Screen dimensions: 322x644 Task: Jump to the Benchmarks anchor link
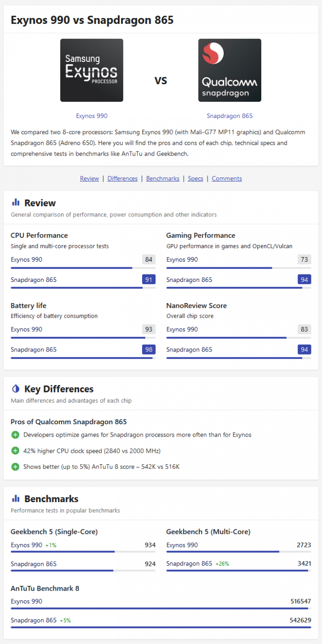162,178
